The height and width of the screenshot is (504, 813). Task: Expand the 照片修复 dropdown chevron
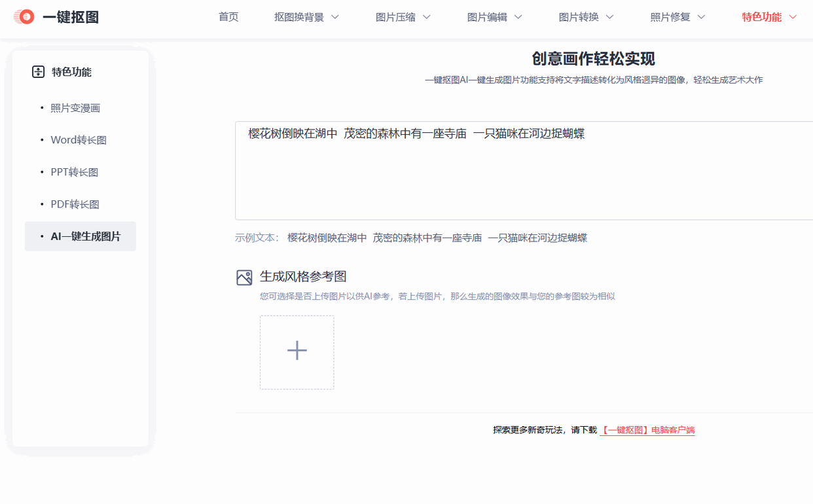[x=702, y=17]
